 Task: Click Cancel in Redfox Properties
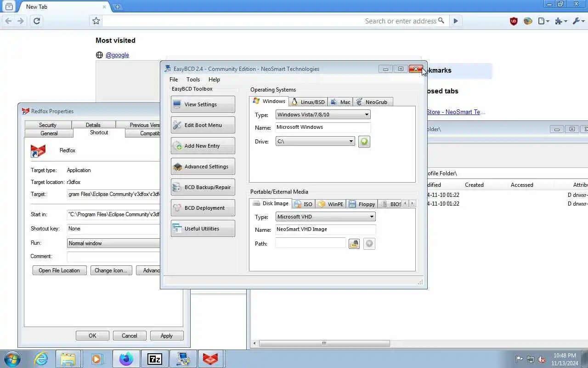tap(130, 336)
